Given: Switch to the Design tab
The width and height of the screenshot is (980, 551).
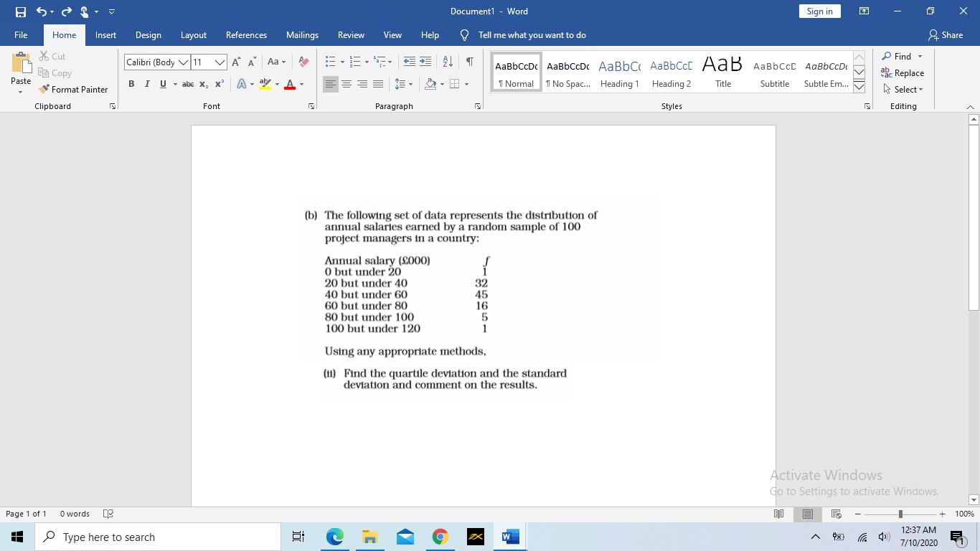Looking at the screenshot, I should (148, 35).
